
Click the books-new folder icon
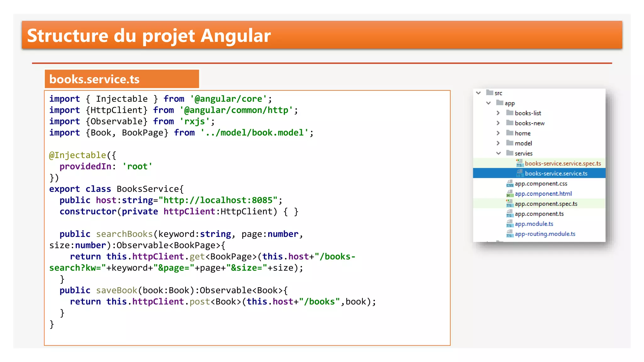pyautogui.click(x=510, y=123)
